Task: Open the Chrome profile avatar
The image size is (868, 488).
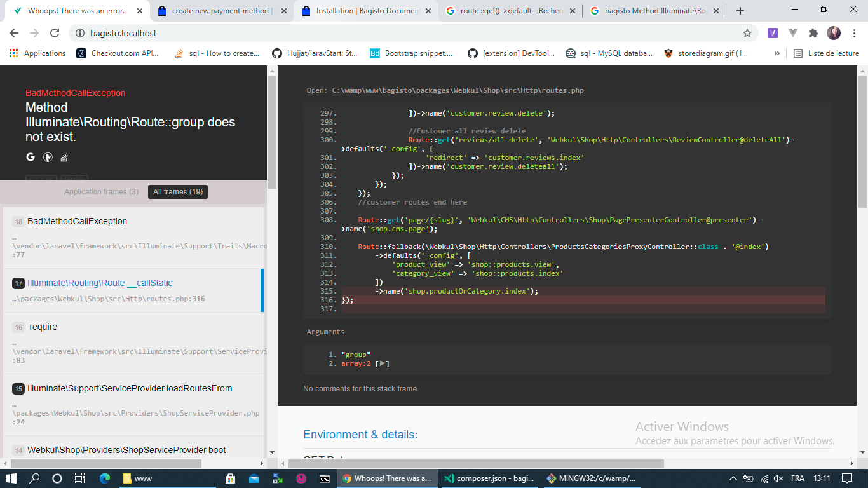Action: (834, 33)
